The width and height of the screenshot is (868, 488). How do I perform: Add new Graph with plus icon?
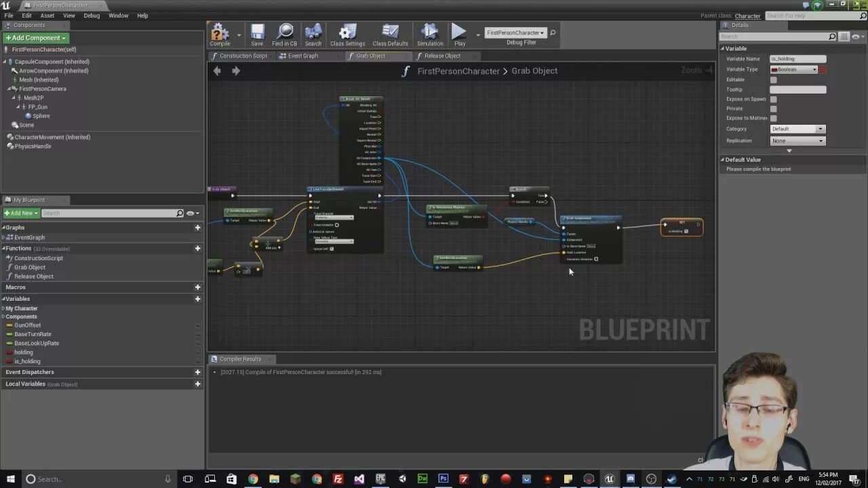point(197,228)
